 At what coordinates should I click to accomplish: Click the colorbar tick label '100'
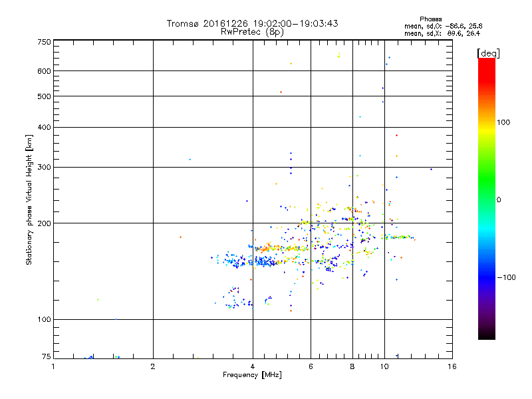tap(503, 122)
